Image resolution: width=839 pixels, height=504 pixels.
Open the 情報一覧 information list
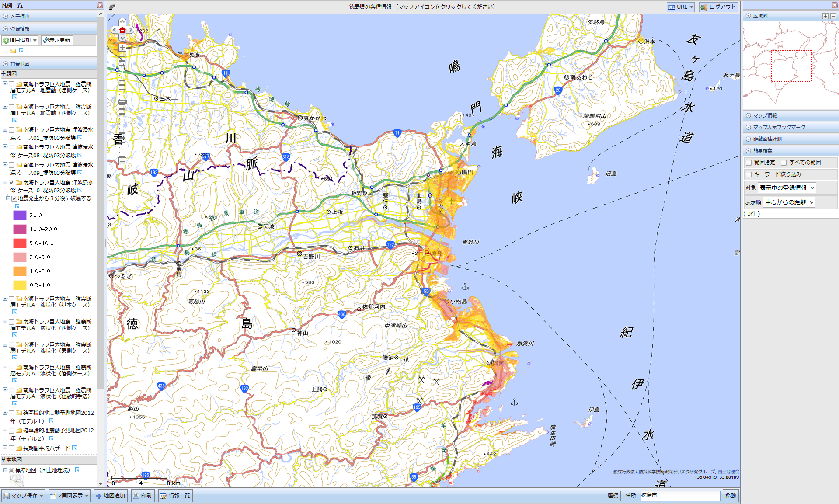tap(175, 496)
